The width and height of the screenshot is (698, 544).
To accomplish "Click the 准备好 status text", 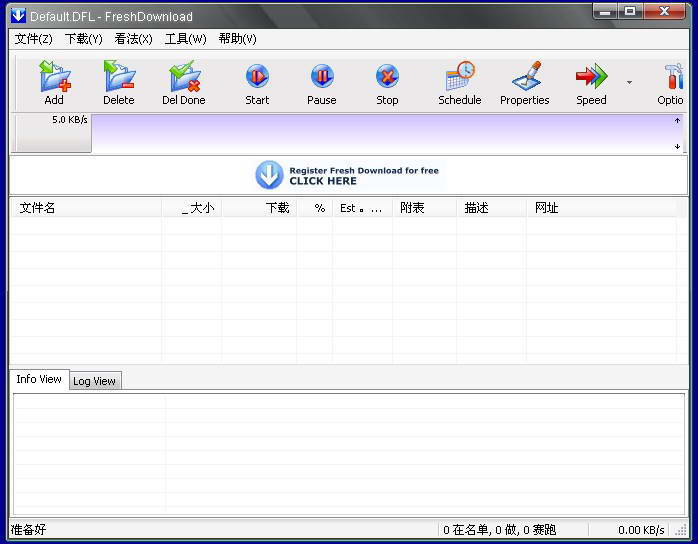I will 28,530.
